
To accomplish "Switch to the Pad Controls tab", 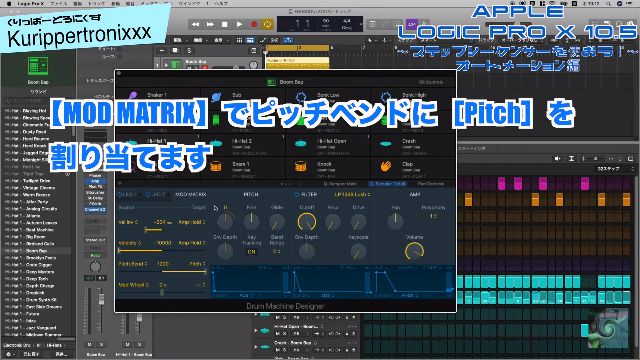I will click(430, 184).
